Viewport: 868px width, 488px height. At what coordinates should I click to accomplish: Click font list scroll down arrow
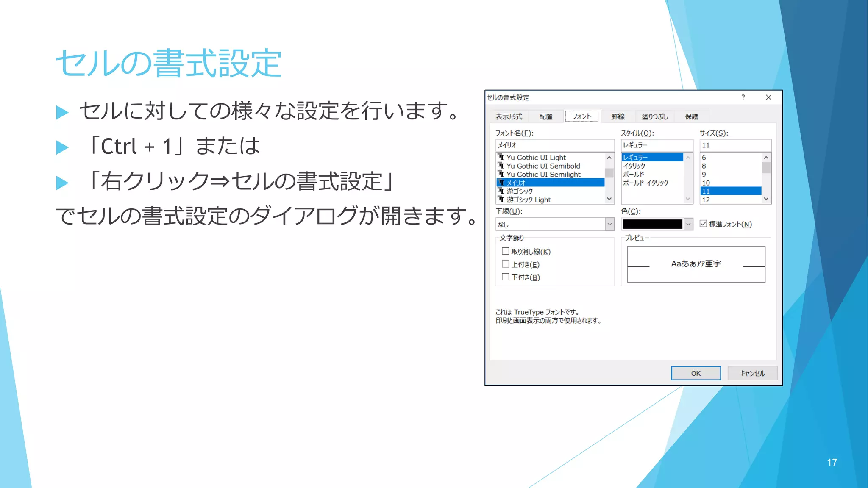(609, 199)
